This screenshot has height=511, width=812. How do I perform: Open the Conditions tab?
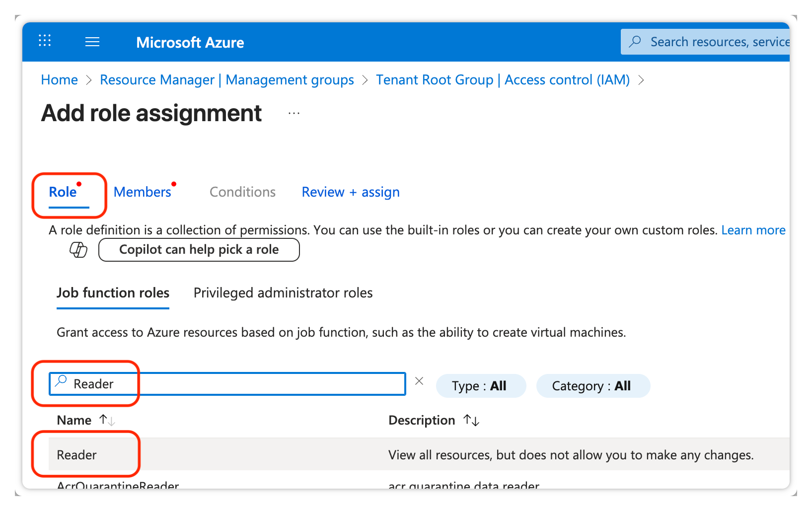pos(242,192)
